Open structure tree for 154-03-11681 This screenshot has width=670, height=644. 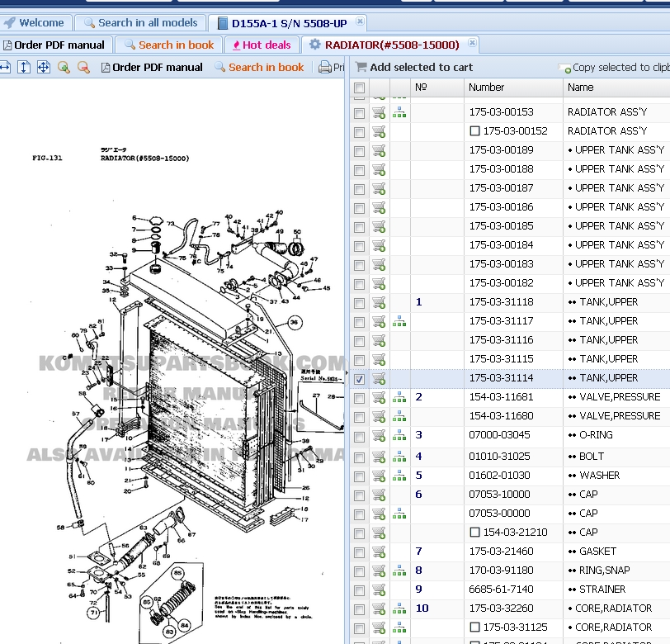(x=399, y=397)
